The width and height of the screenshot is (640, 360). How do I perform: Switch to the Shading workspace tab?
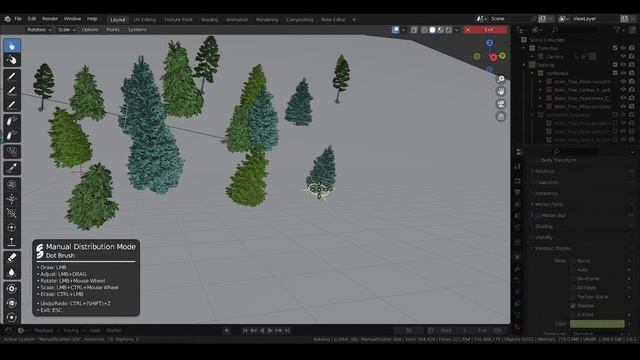(209, 20)
